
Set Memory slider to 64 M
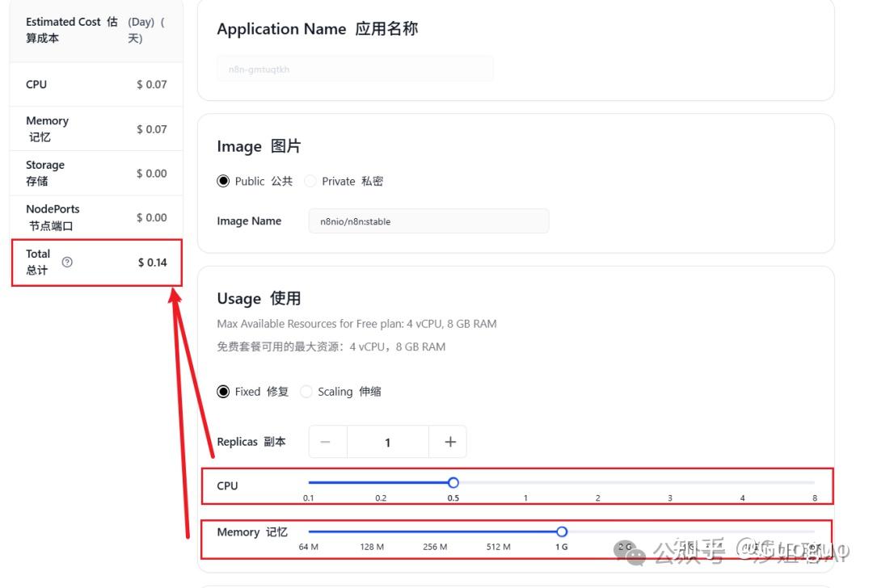click(x=309, y=531)
